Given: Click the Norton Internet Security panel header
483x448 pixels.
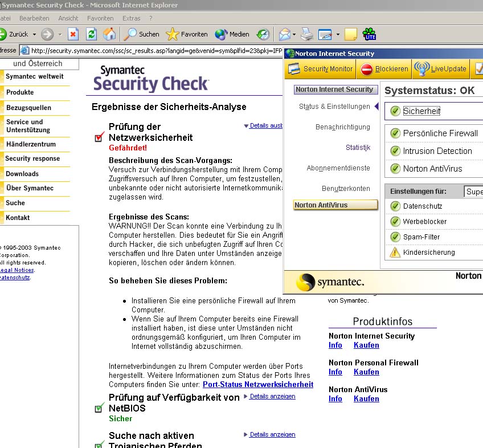Looking at the screenshot, I should click(x=335, y=89).
